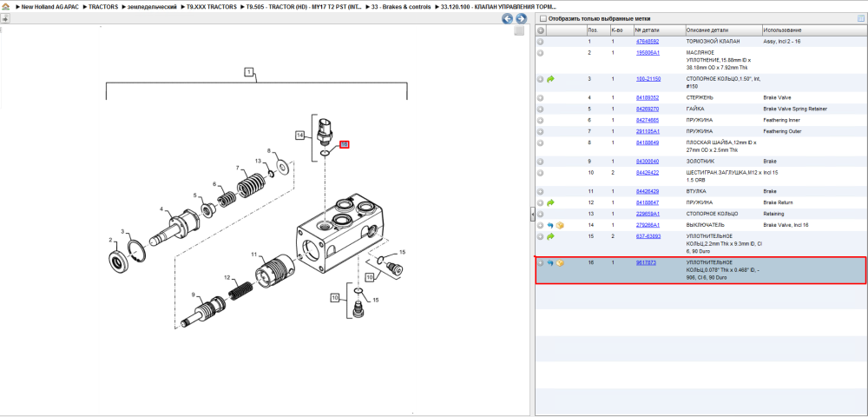The height and width of the screenshot is (417, 868).
Task: Open part number link 47648592
Action: [648, 42]
